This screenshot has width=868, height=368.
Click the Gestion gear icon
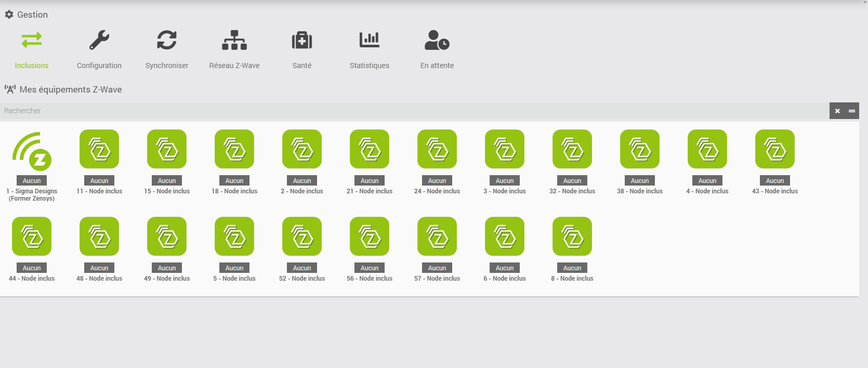(x=9, y=15)
